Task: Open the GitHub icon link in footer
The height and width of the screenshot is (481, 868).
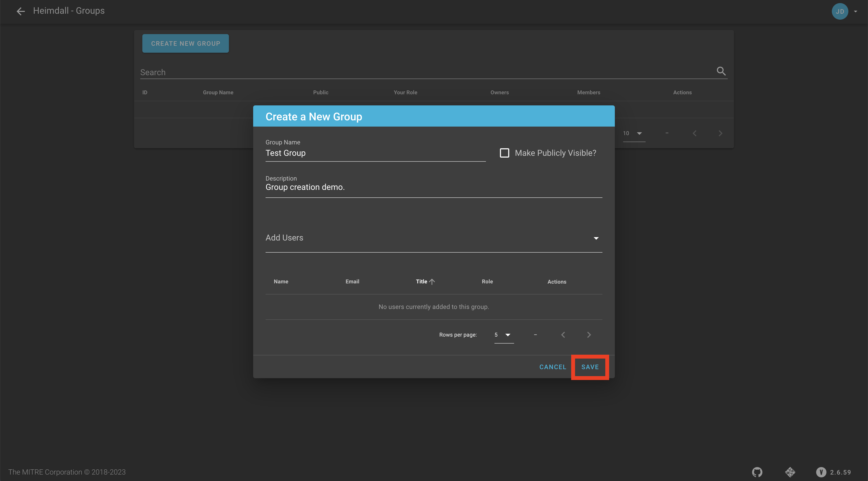Action: pos(757,472)
